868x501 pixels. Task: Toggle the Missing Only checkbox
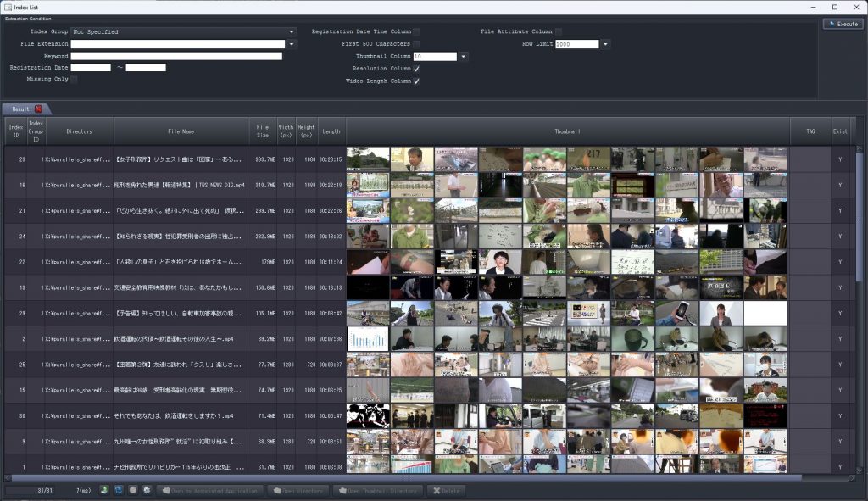(x=75, y=80)
